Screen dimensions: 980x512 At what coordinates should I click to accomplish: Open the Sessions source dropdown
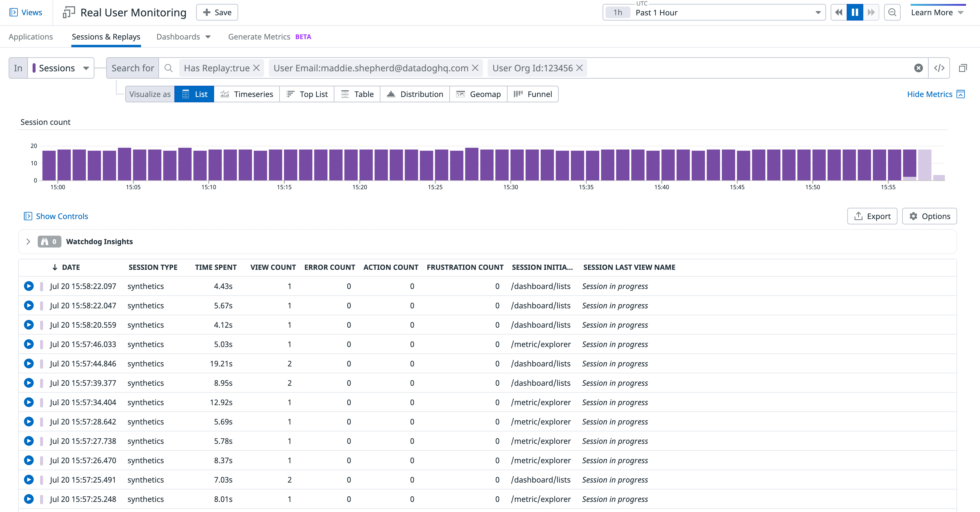[60, 68]
